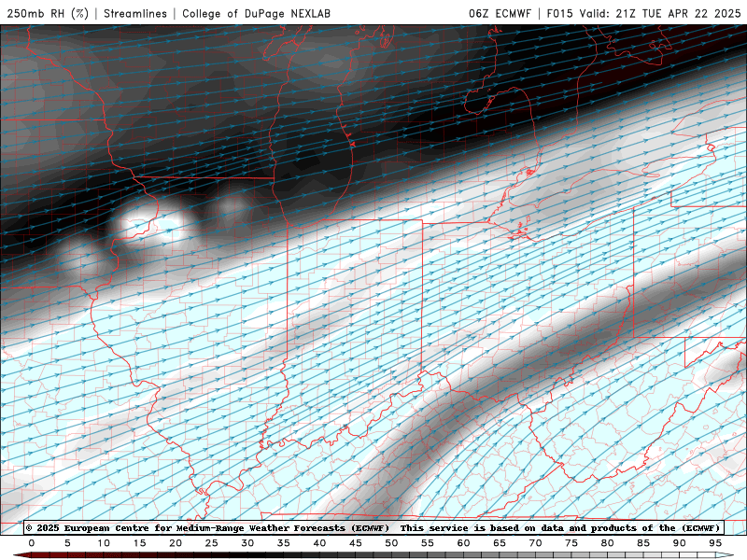Select the '90' colorbar scale label
This screenshot has height=560, width=747.
[680, 543]
